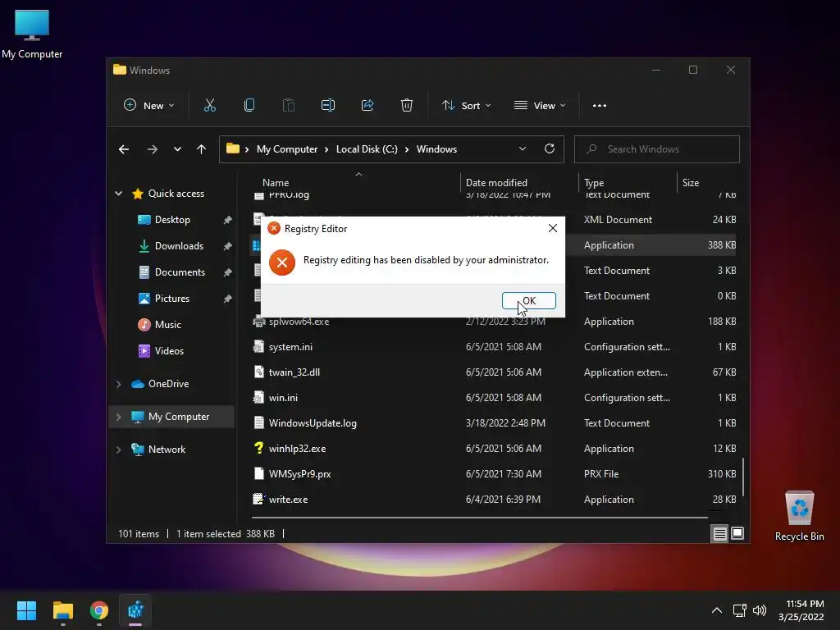Viewport: 840px width, 630px height.
Task: Click the Paste icon in toolbar
Action: point(288,105)
